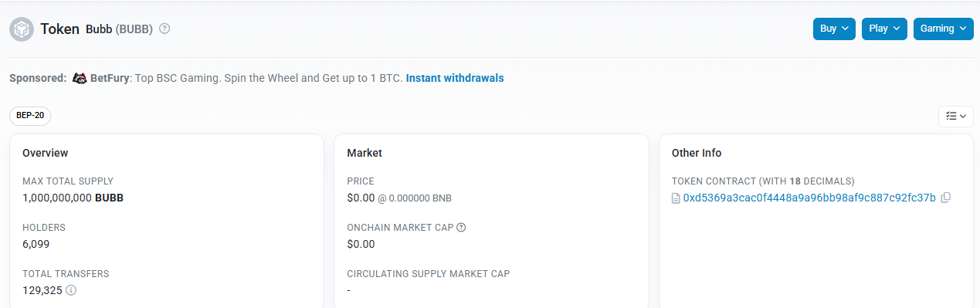Viewport: 980px width, 308px height.
Task: Click the contract file icon before the address
Action: coord(677,198)
